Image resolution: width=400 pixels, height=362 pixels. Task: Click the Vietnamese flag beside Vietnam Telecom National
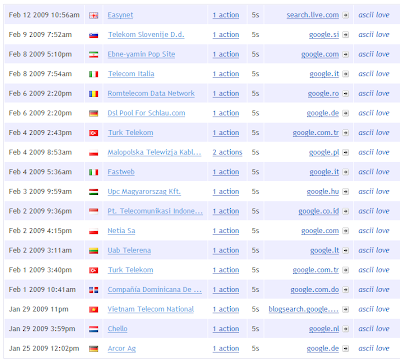tap(94, 309)
